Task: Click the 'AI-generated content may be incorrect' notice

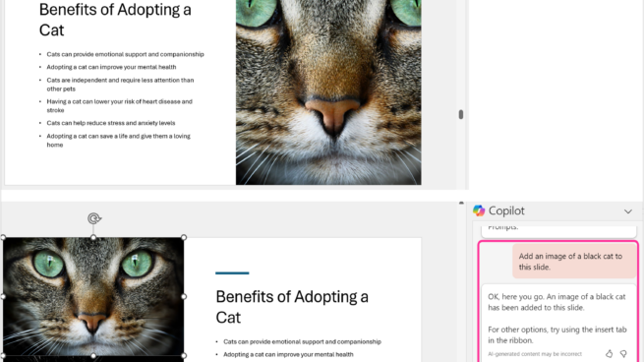Action: click(535, 354)
